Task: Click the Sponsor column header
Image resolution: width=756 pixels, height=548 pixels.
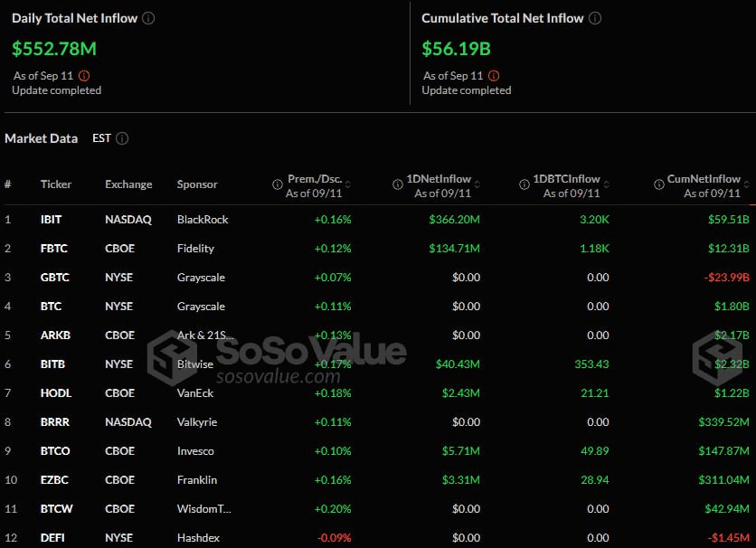Action: point(197,184)
